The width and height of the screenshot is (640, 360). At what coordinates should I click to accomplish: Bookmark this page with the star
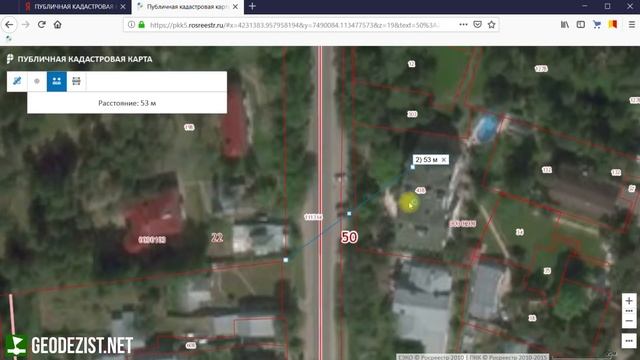click(x=491, y=24)
